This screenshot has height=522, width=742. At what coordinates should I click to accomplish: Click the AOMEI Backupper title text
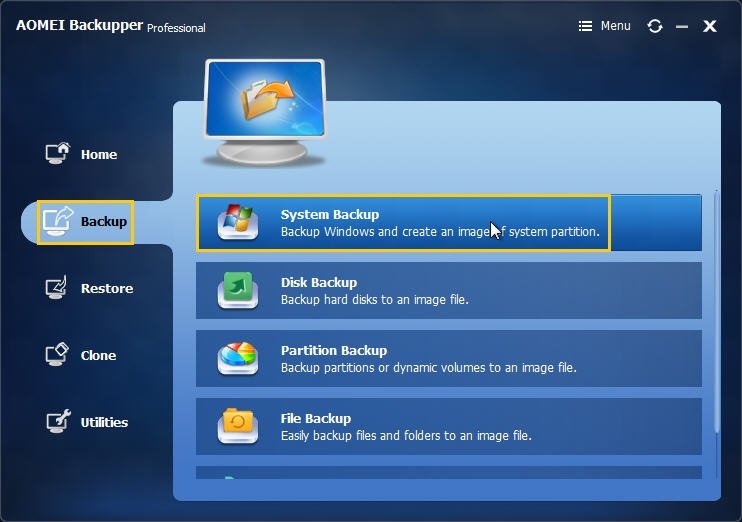[x=80, y=25]
